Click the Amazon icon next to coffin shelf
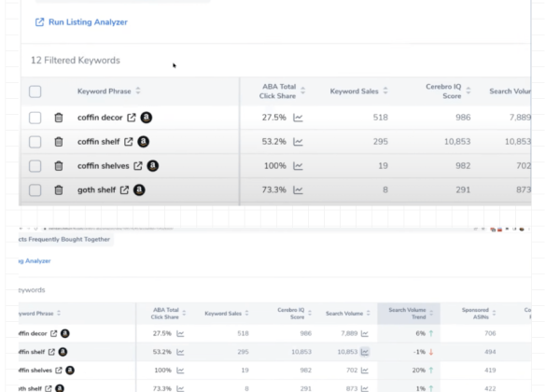Image resolution: width=560 pixels, height=392 pixels. [143, 142]
